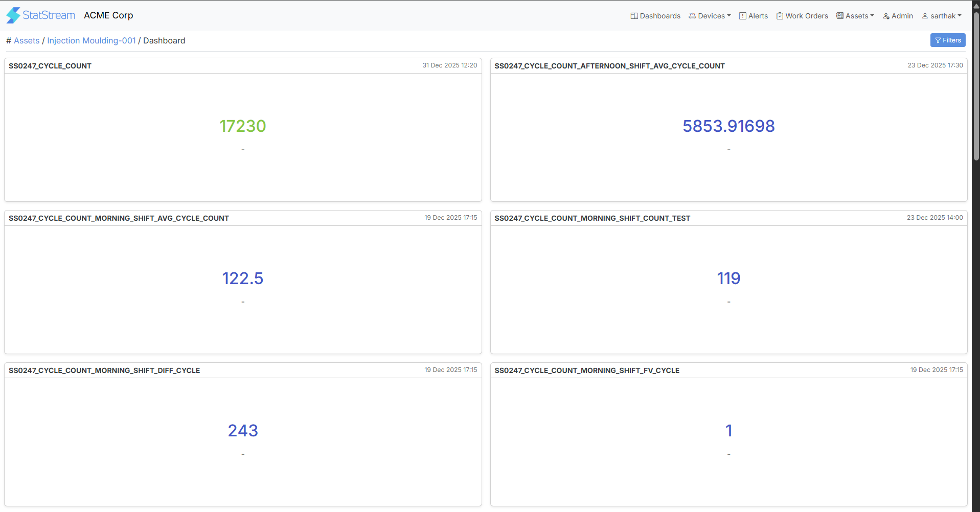Follow the Assets breadcrumb link
This screenshot has height=512, width=980.
tap(27, 40)
